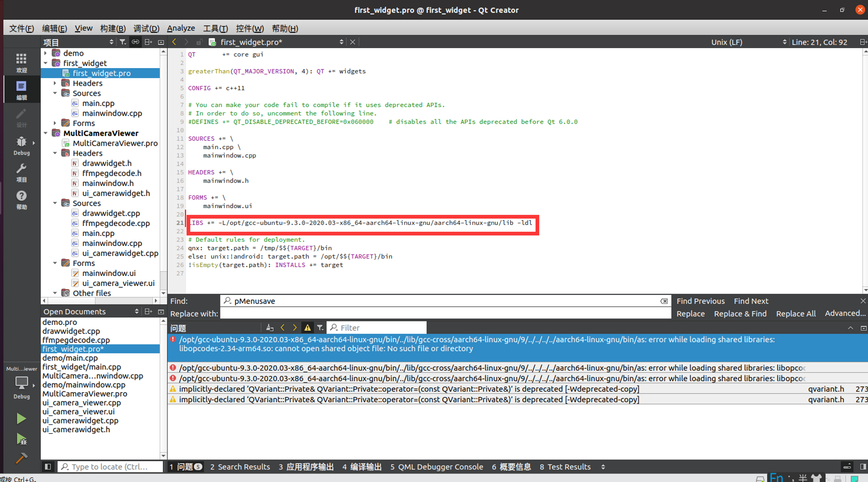Open the 文件(F) menu
Screen dimensions: 868x482
click(22, 28)
